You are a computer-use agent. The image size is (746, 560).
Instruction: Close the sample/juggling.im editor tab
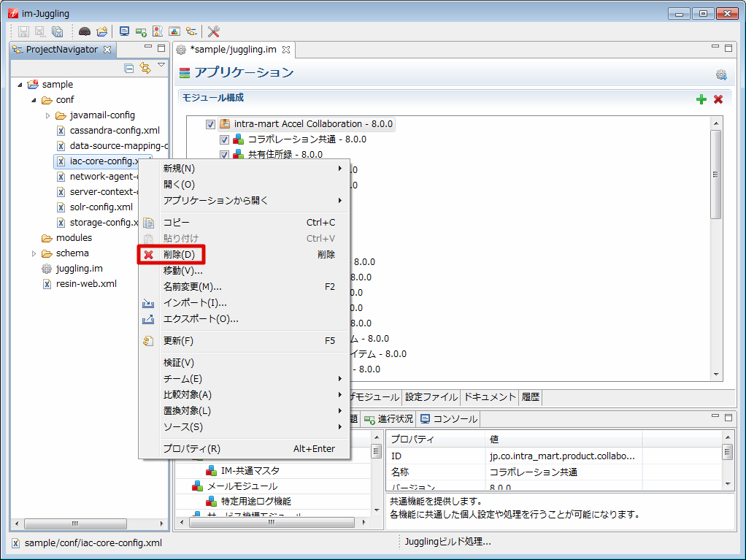tap(286, 50)
